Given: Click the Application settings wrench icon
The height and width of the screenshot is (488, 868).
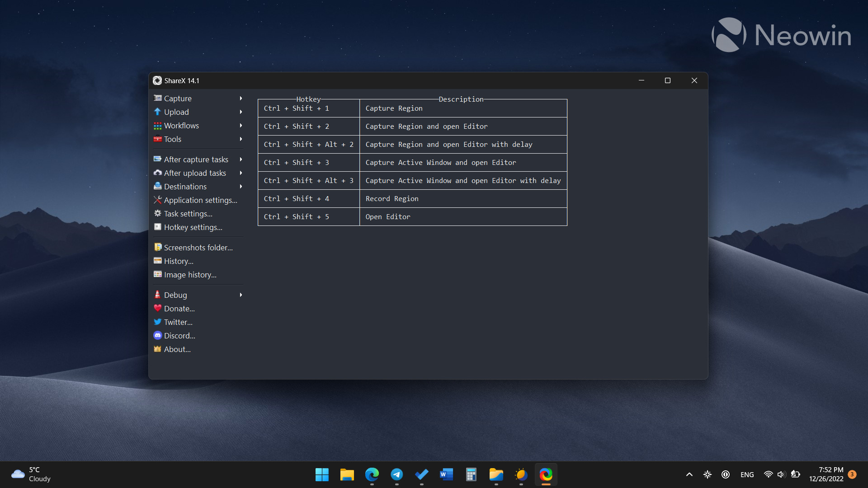Looking at the screenshot, I should point(157,200).
